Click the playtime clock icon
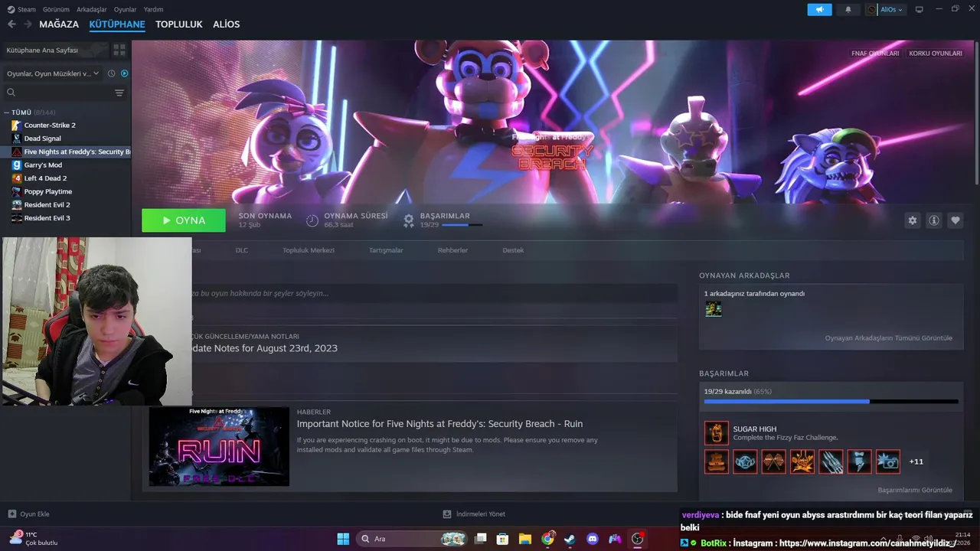Screen dimensions: 980x551 tap(312, 220)
